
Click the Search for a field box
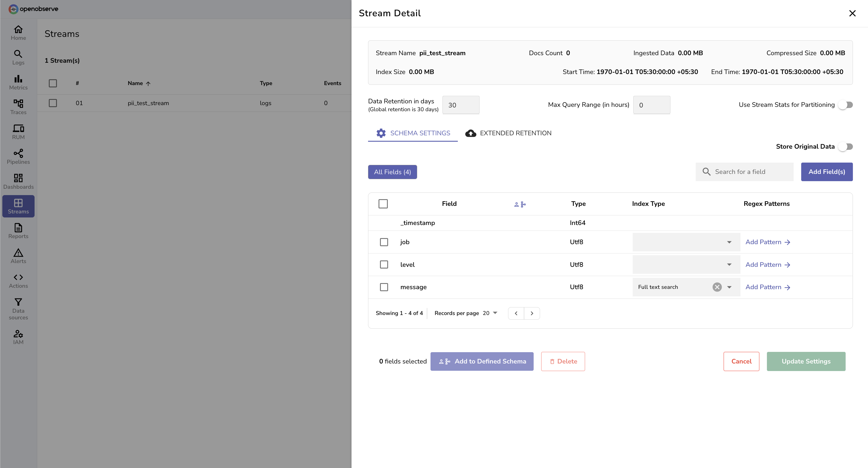pos(745,172)
